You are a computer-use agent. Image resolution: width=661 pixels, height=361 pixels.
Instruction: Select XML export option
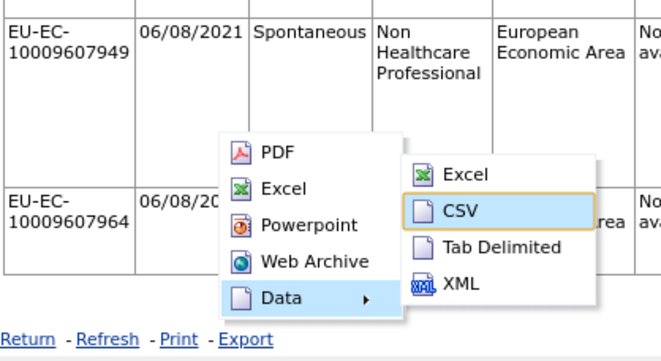(499, 284)
